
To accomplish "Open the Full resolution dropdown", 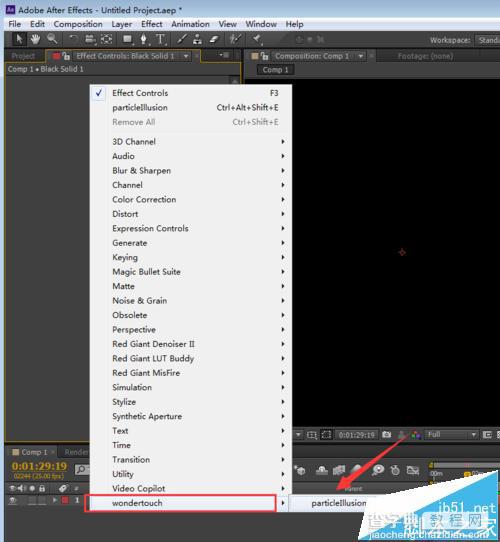I will point(452,434).
